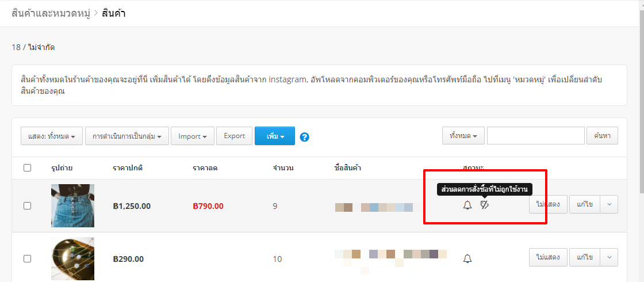The image size is (644, 282).
Task: Click the red ฿790.00 sale price
Action: pos(208,206)
